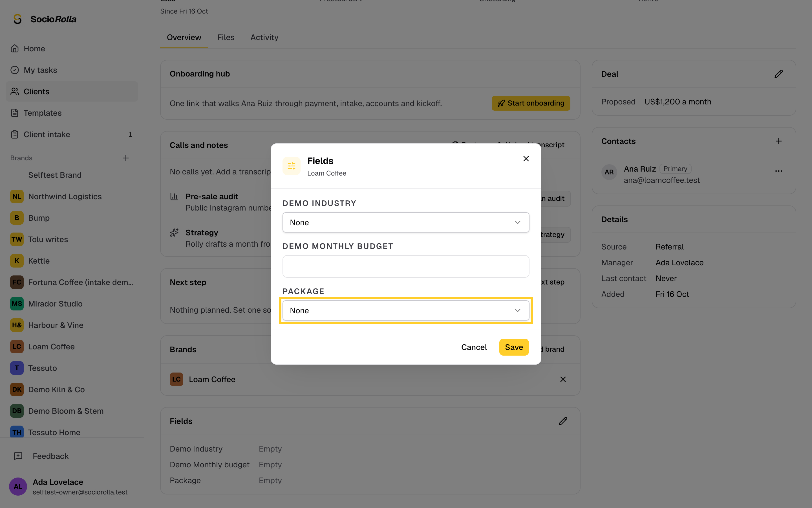Close the Fields dialog with the X
The image size is (812, 508).
(526, 159)
